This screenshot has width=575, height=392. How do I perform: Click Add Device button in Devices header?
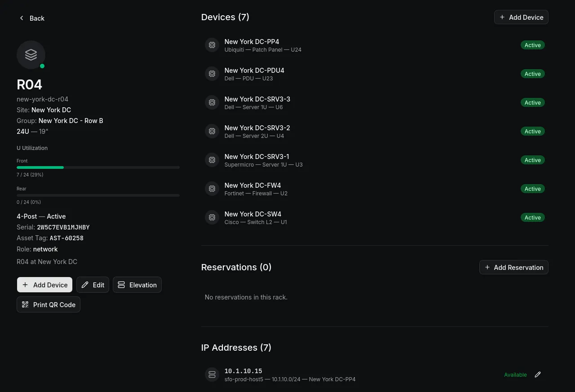point(521,17)
